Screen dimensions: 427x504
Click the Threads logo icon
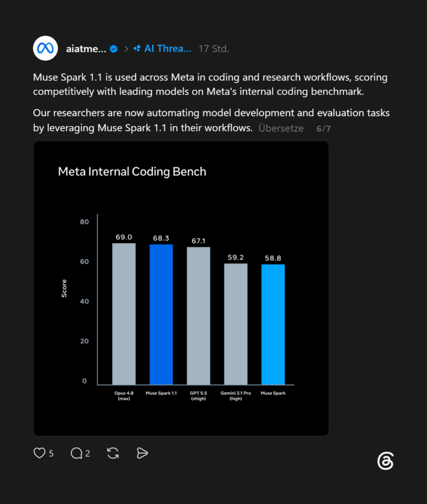(x=386, y=461)
